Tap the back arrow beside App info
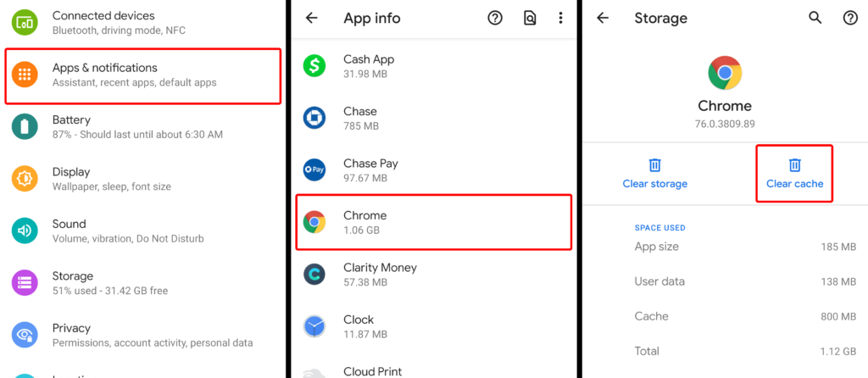 312,18
